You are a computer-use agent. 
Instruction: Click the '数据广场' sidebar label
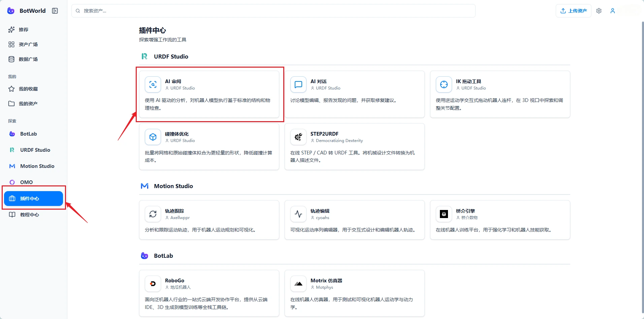(28, 59)
